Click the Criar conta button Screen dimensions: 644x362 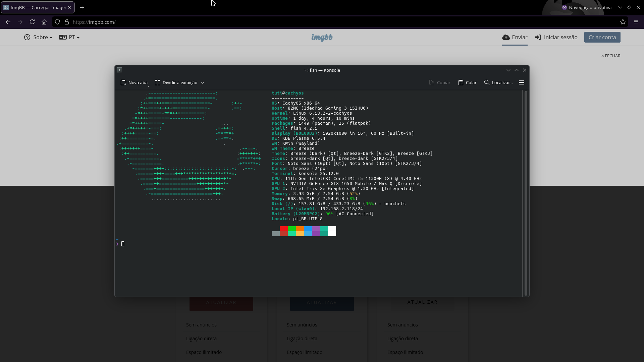point(602,37)
